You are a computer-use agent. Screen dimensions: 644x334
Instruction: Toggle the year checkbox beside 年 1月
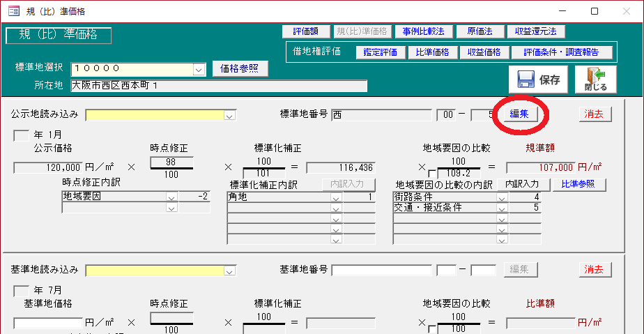(22, 135)
